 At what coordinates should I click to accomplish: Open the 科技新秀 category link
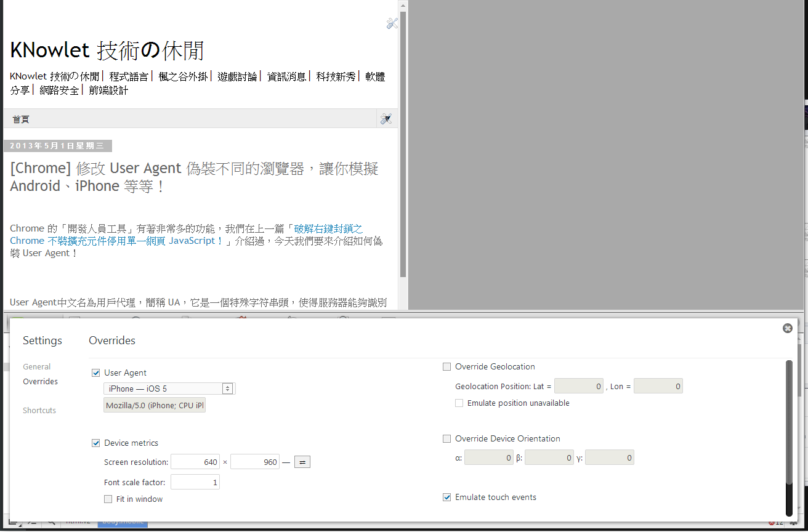pyautogui.click(x=336, y=76)
